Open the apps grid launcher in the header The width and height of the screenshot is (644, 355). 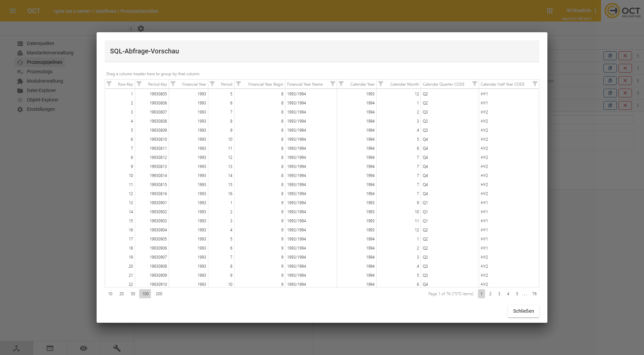[x=550, y=11]
